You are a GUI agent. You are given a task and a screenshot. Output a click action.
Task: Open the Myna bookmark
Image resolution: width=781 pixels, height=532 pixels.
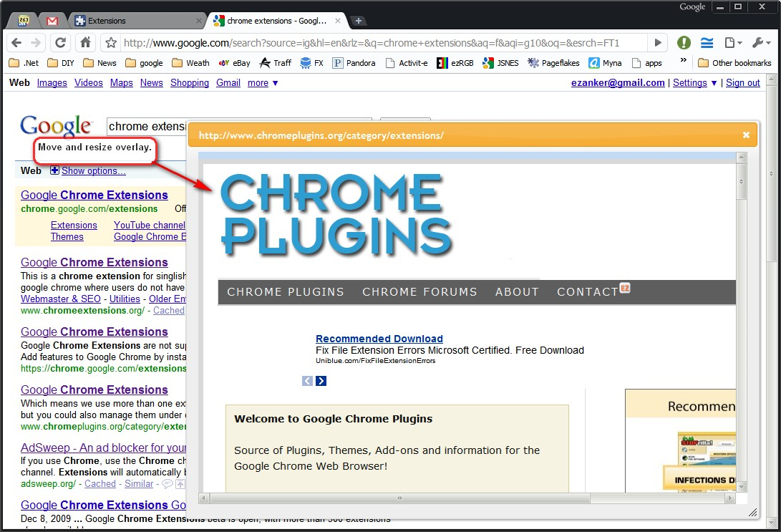point(605,63)
